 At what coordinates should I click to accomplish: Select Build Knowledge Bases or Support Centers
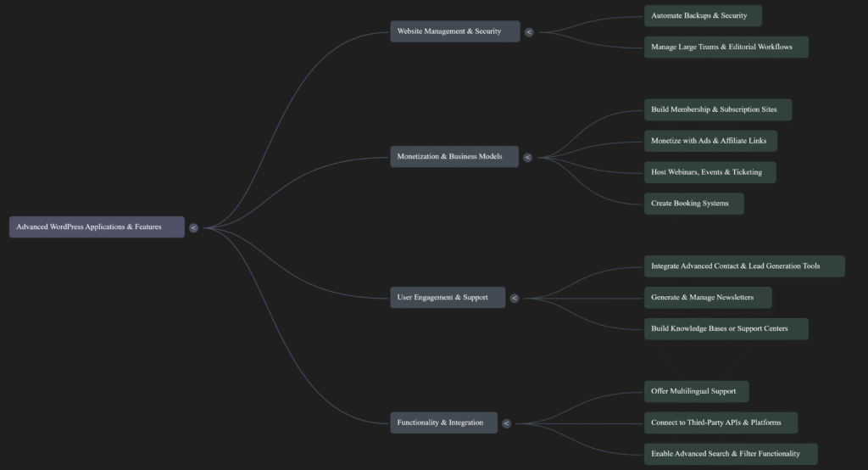click(x=726, y=328)
